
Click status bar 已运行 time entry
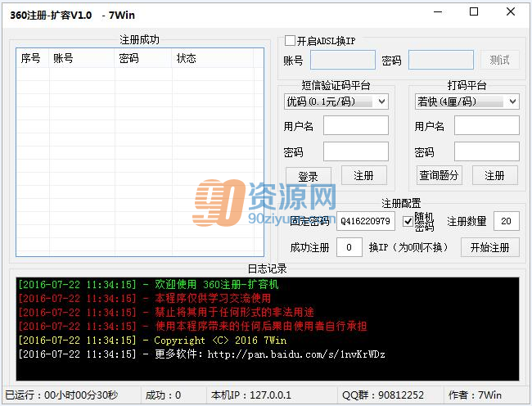61,395
